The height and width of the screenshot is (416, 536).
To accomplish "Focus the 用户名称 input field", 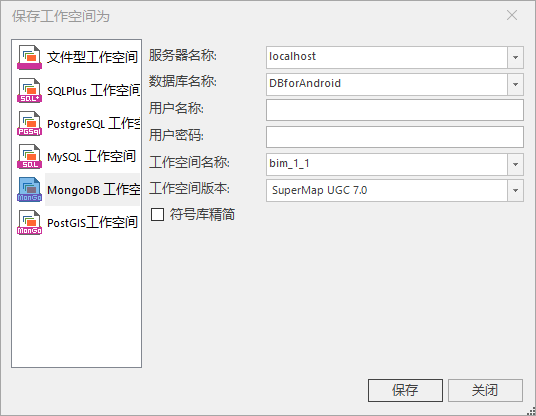I will (x=395, y=110).
